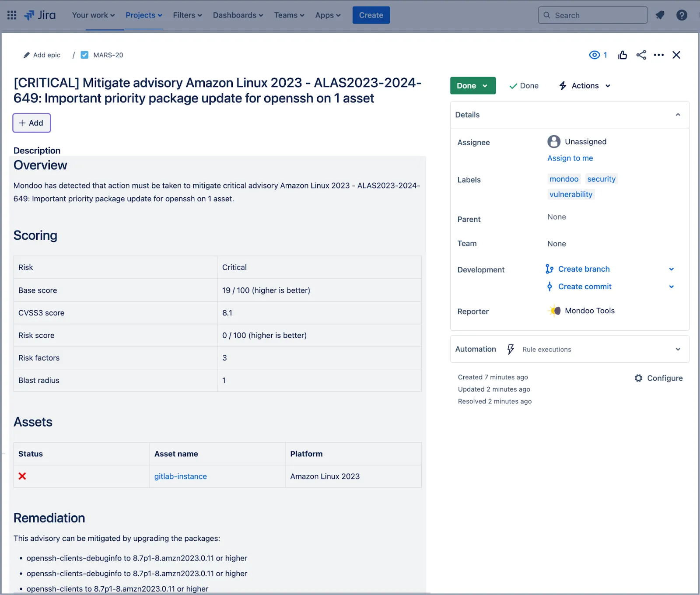Collapse the Details panel chevron

[678, 115]
